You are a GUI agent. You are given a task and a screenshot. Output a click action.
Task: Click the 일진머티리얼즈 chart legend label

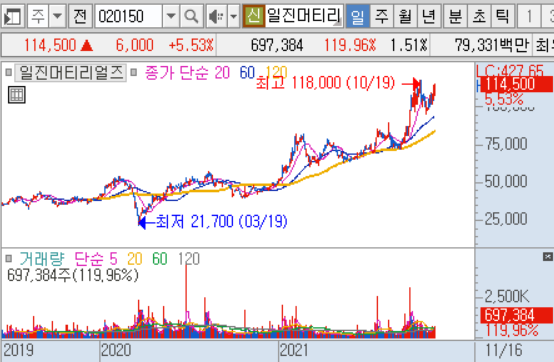tap(71, 73)
